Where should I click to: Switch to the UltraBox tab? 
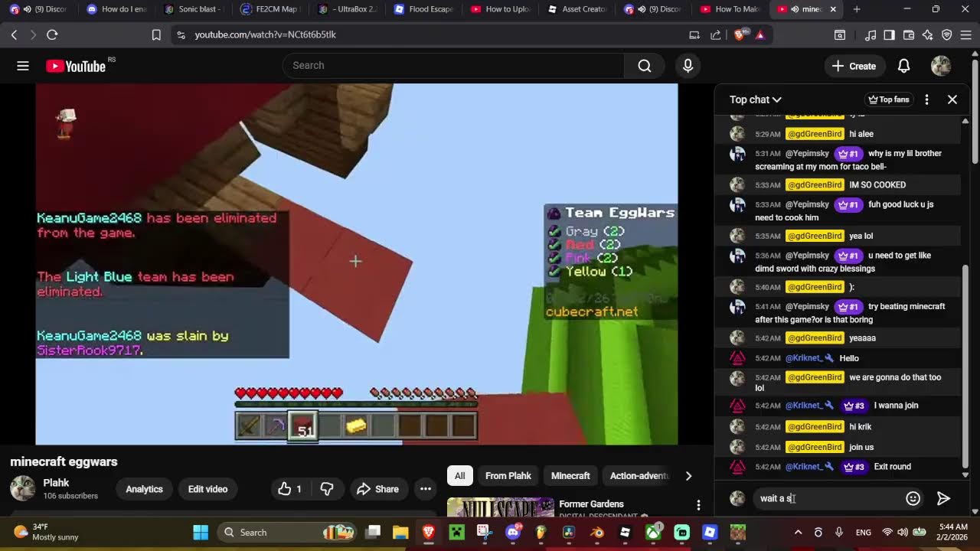347,9
